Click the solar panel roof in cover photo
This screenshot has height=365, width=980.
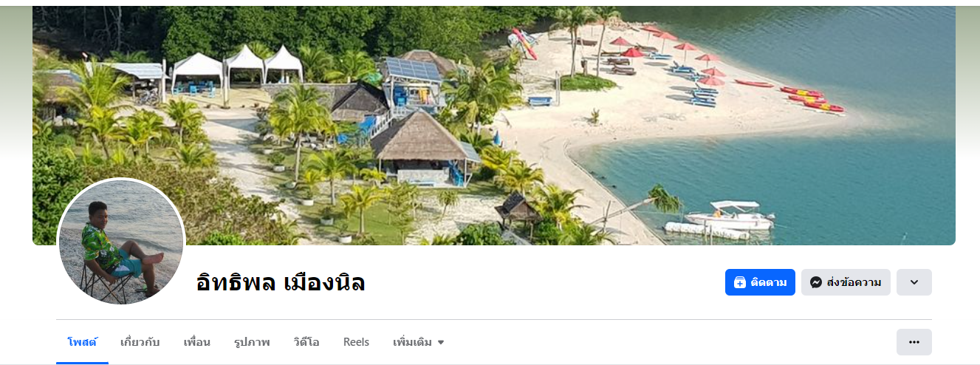click(x=412, y=70)
